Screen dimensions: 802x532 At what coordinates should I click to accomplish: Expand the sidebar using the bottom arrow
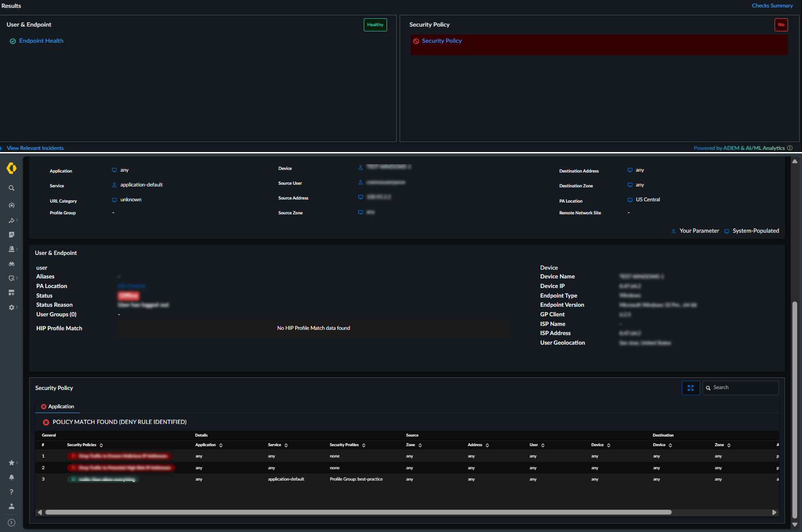[x=12, y=523]
